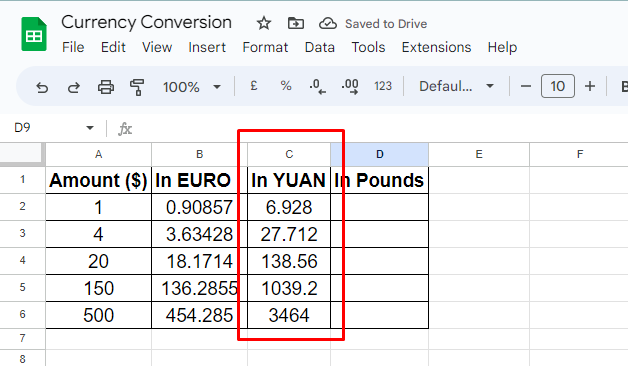Increase font size with plus button

click(590, 86)
